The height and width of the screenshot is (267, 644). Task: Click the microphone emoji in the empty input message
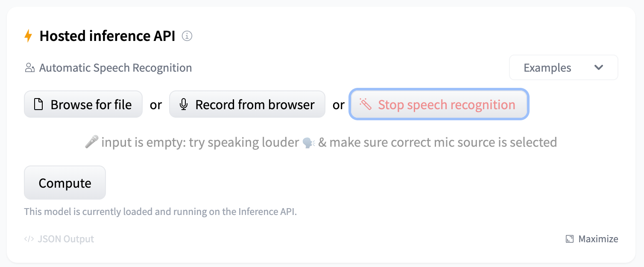click(x=91, y=141)
